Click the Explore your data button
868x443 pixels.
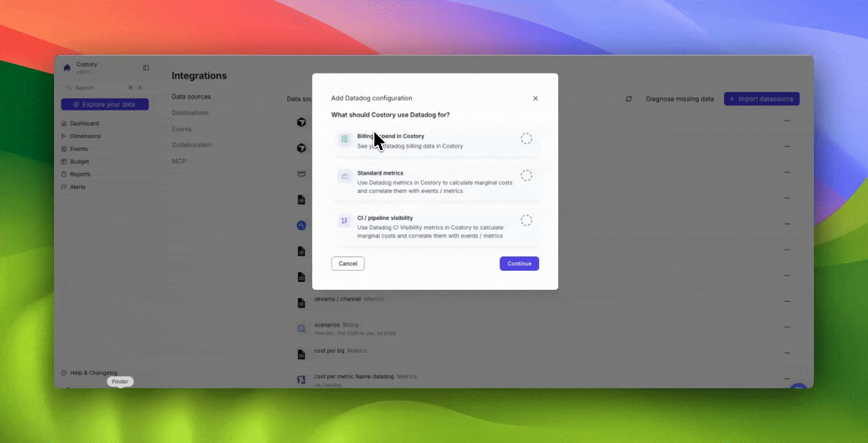(105, 105)
